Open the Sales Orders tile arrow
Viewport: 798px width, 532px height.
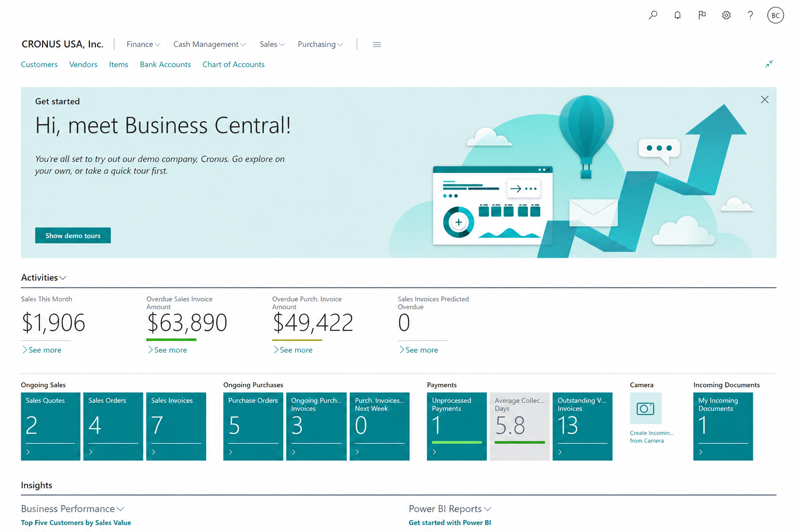(91, 452)
